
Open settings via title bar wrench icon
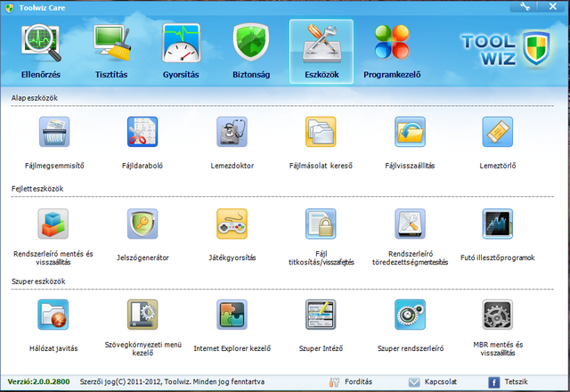pos(525,6)
